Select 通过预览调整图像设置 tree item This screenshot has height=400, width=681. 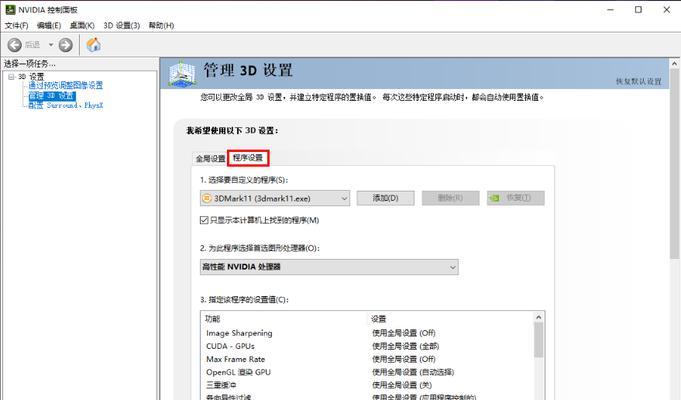point(66,85)
